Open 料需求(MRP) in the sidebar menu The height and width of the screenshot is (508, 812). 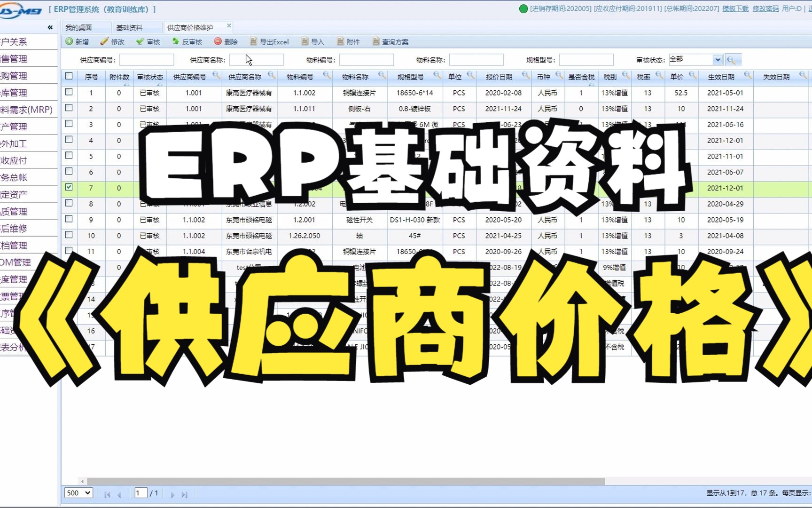pyautogui.click(x=26, y=110)
